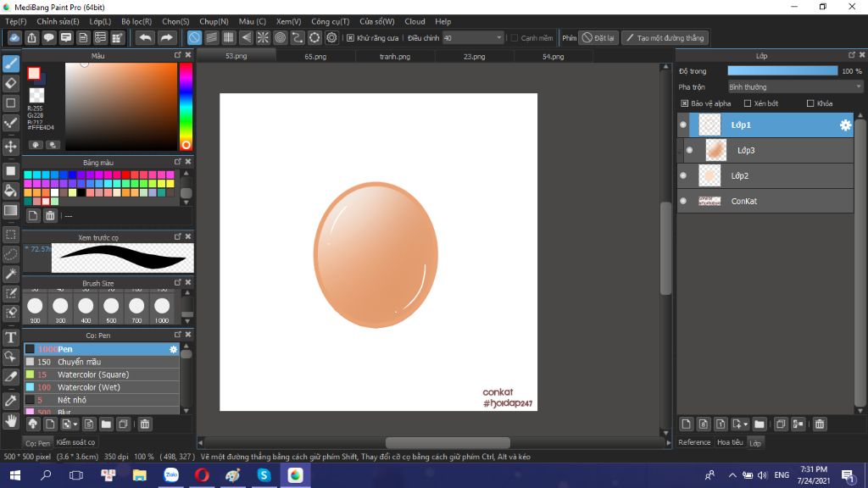Viewport: 868px width, 488px height.
Task: Open the add-layer type dropdown arrow
Action: [746, 425]
